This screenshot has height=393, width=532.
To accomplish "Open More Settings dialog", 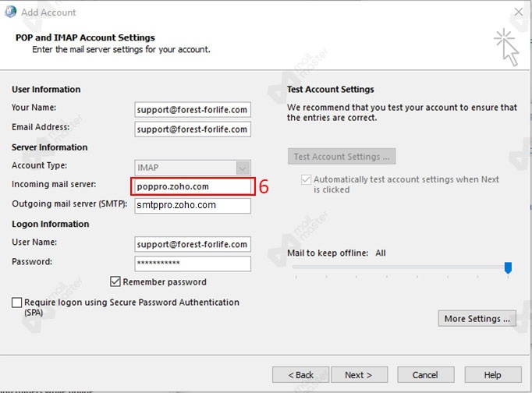I will pos(477,318).
